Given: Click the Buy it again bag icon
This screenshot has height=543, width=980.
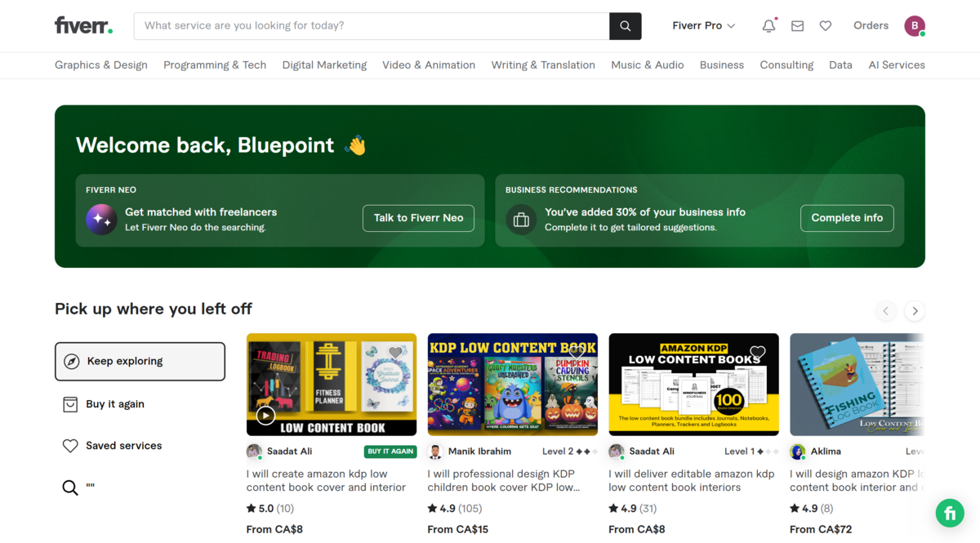Looking at the screenshot, I should tap(70, 404).
